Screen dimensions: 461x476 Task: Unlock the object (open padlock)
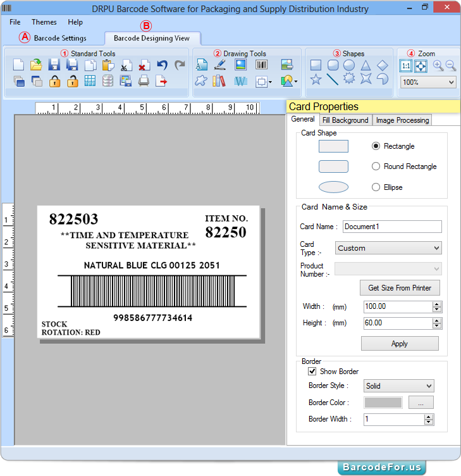click(x=73, y=81)
